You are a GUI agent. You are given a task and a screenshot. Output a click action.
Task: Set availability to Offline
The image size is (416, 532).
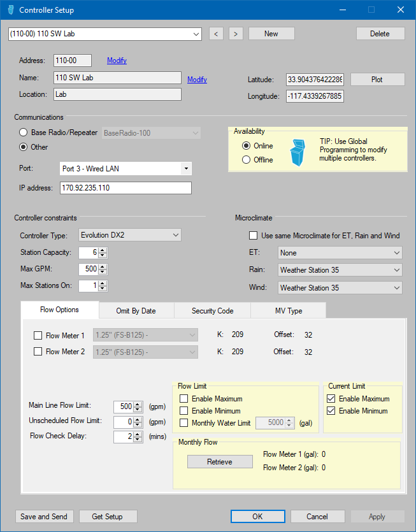pos(246,159)
